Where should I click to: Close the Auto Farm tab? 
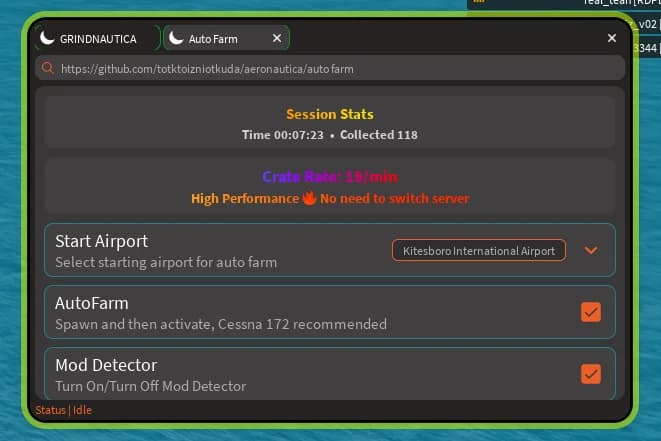[x=277, y=38]
